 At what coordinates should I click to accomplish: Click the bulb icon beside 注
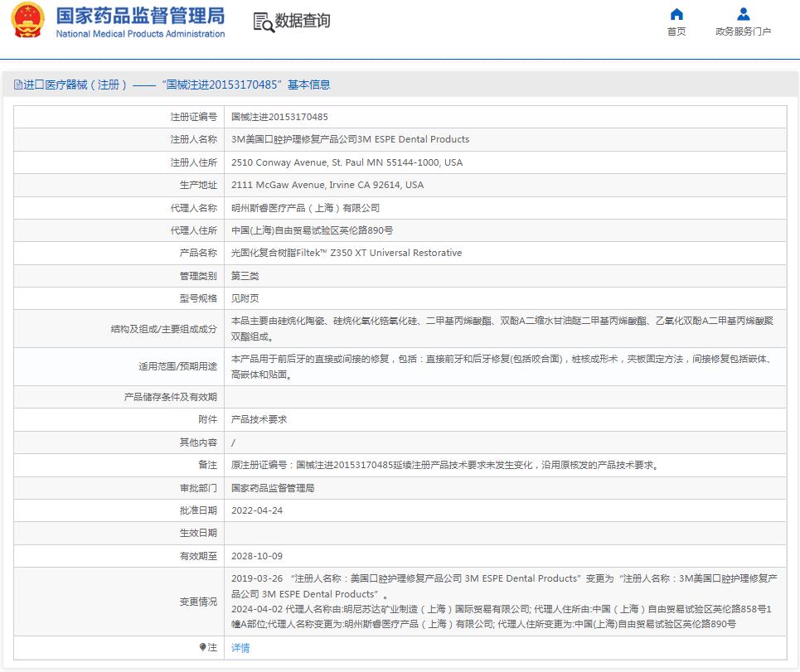[202, 647]
